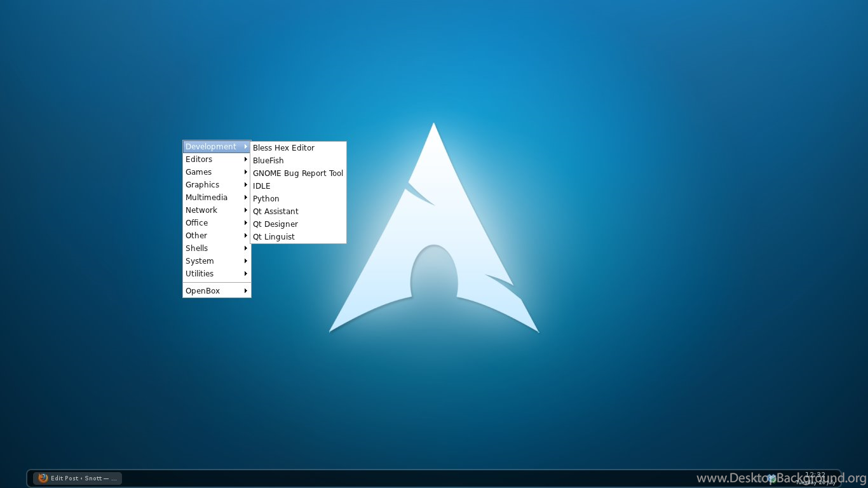The image size is (868, 488).
Task: Click the tray icon beside the clock
Action: point(771,478)
